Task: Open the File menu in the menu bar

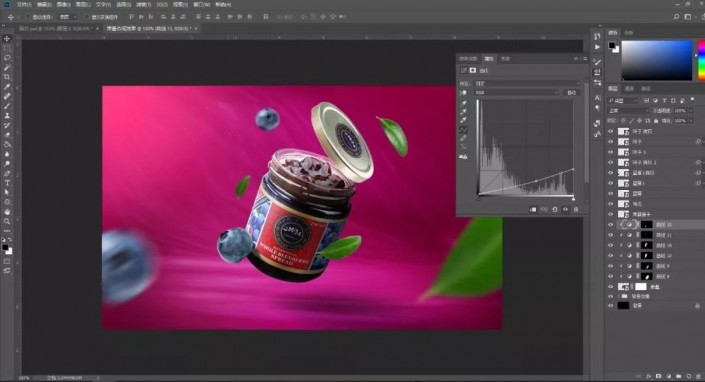Action: click(24, 4)
